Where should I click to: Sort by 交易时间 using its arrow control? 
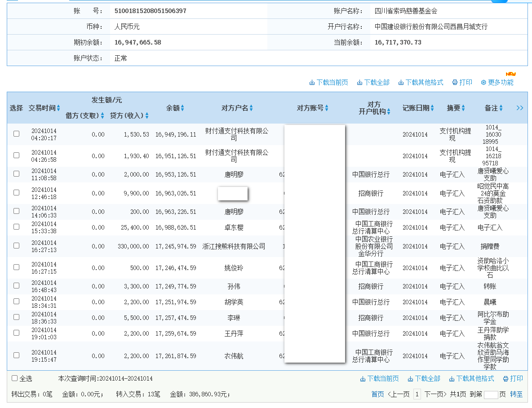(59, 108)
